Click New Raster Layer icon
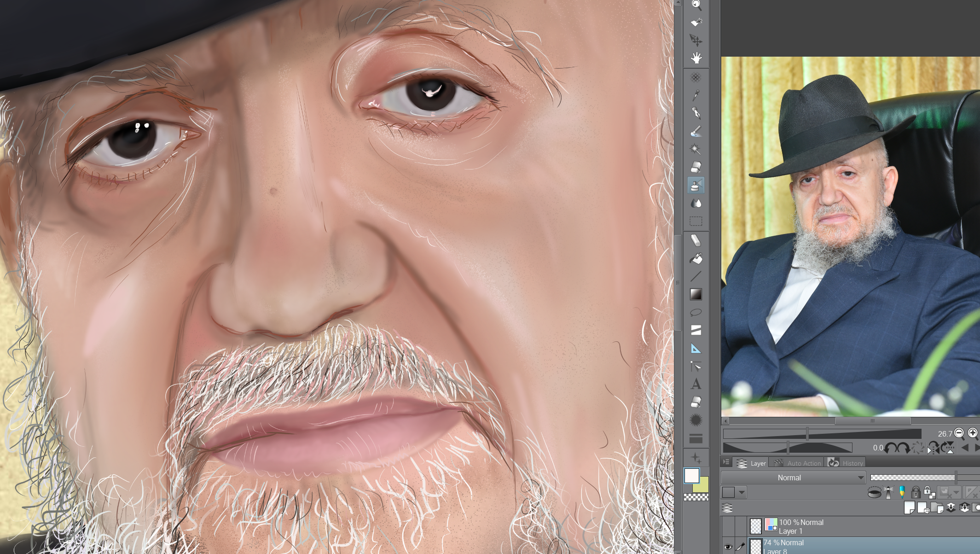 (909, 507)
